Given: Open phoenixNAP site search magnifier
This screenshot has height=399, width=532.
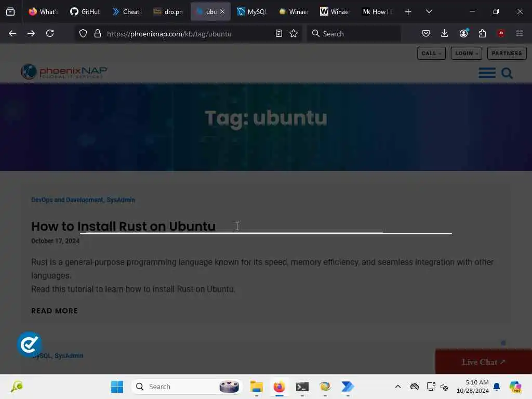Looking at the screenshot, I should click(x=507, y=73).
